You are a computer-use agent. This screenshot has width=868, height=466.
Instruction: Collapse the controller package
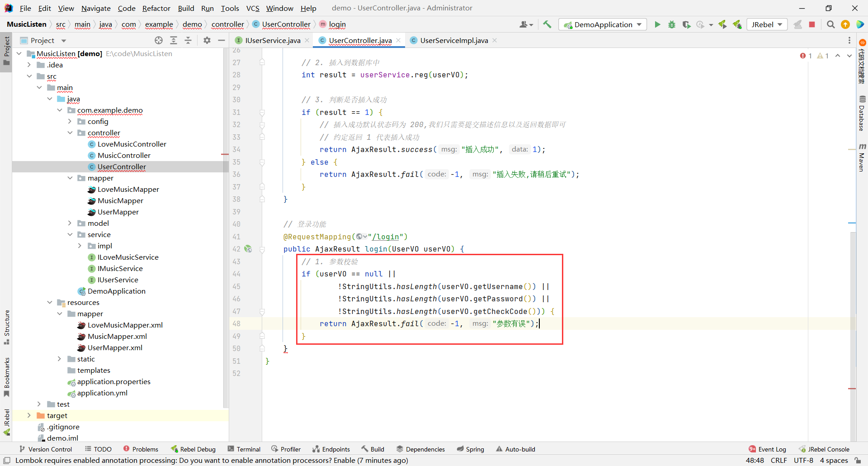coord(70,133)
